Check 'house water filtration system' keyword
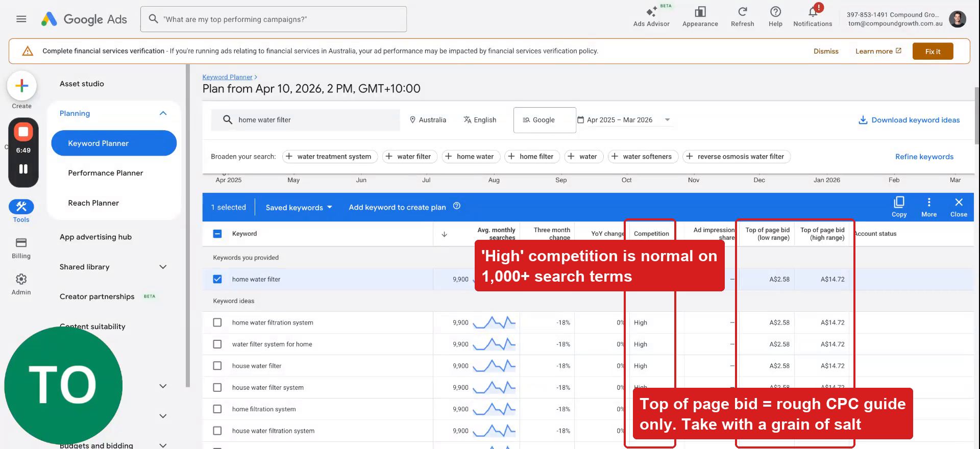Viewport: 980px width, 449px height. (217, 431)
